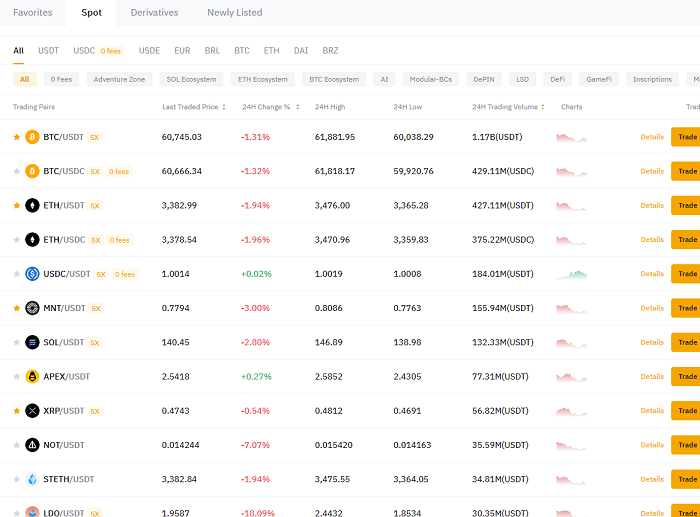Star the USDC/USDT pair as favorite

click(17, 274)
